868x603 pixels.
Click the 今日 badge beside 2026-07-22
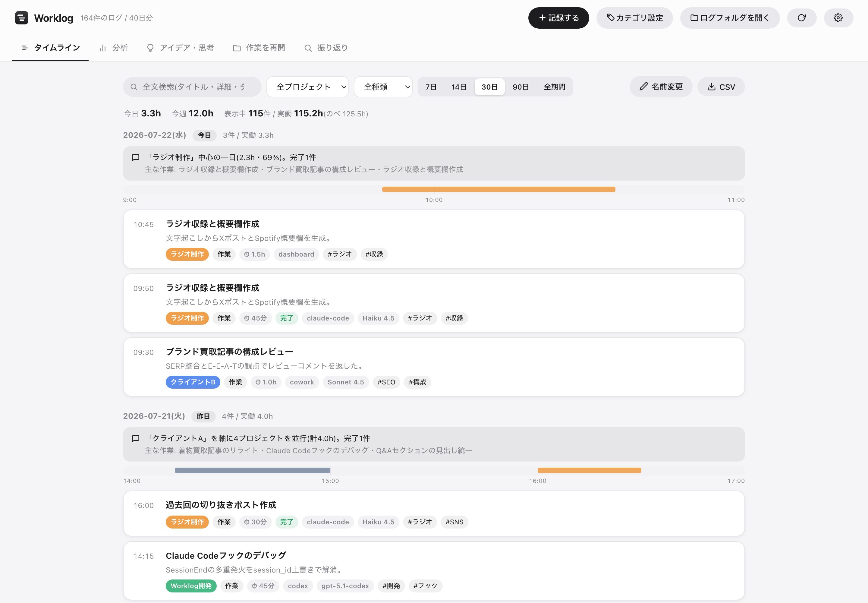tap(204, 135)
